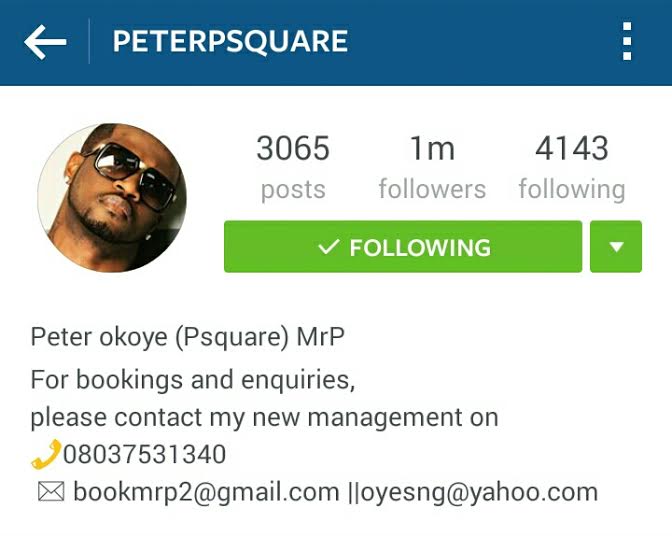Expand the dropdown arrow beside FOLLOWING
Screen dimensions: 672x537
[616, 246]
